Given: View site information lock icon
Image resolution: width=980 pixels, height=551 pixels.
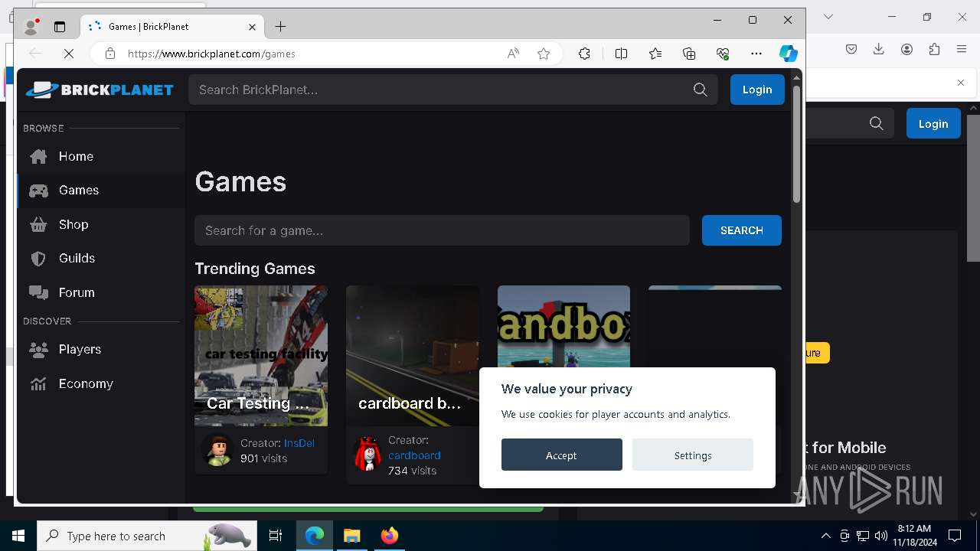Looking at the screenshot, I should click(x=110, y=54).
